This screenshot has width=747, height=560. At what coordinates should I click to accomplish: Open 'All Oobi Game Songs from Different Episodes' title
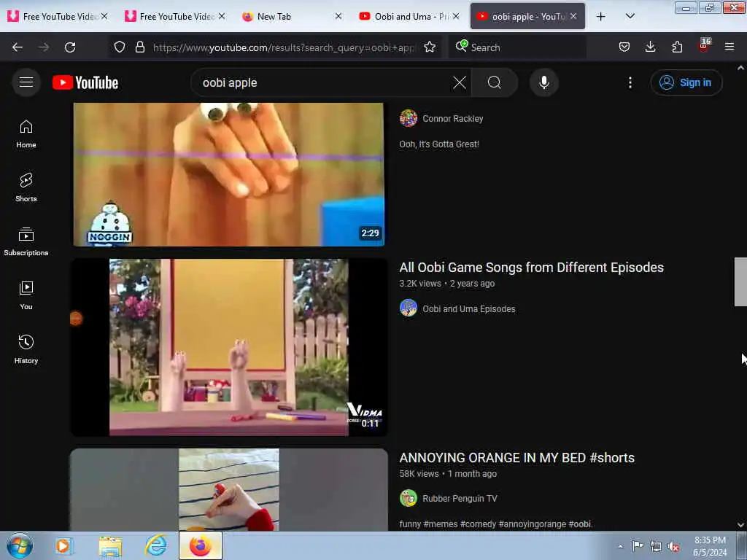click(x=531, y=267)
